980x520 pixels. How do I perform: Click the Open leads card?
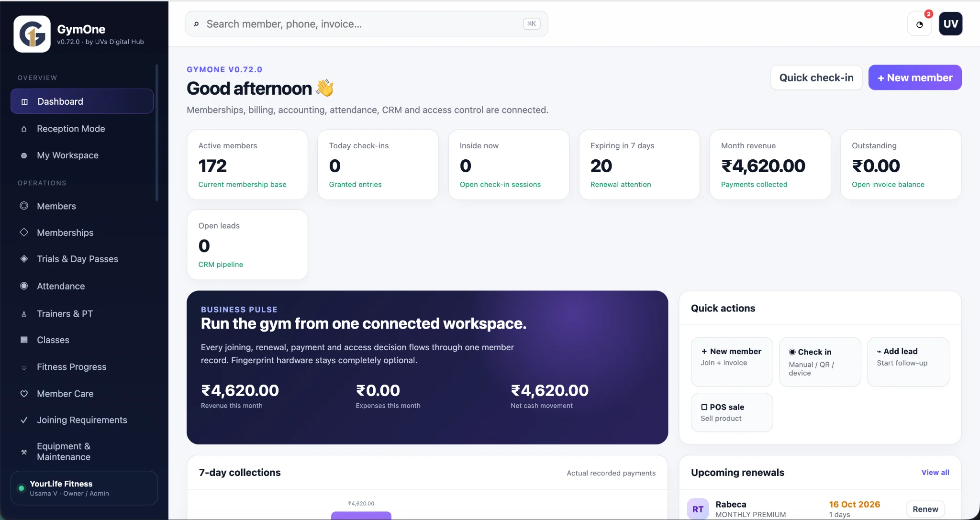pyautogui.click(x=247, y=244)
